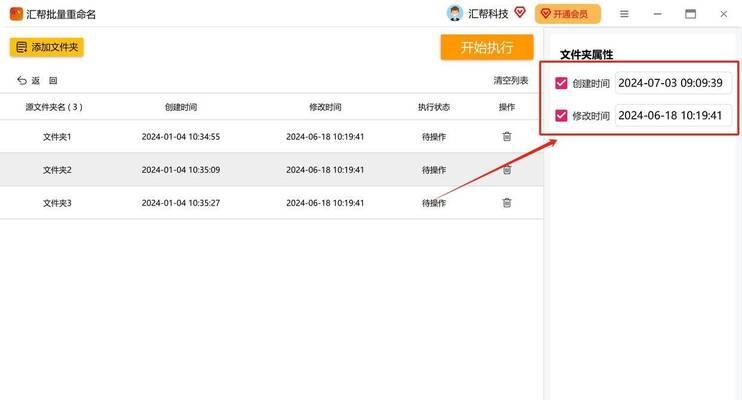Screen dimensions: 742x400
Task: Click 待操作 status of 文件夹3
Action: click(434, 203)
